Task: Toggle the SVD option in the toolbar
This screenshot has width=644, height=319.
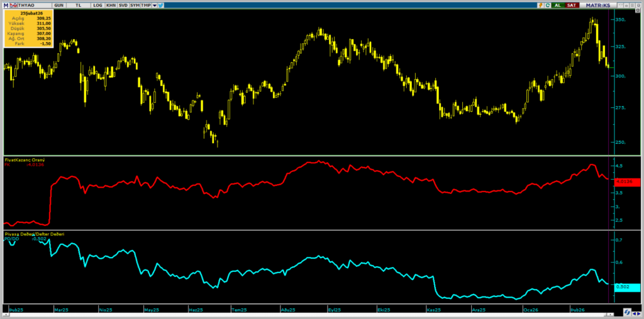Action: (123, 4)
